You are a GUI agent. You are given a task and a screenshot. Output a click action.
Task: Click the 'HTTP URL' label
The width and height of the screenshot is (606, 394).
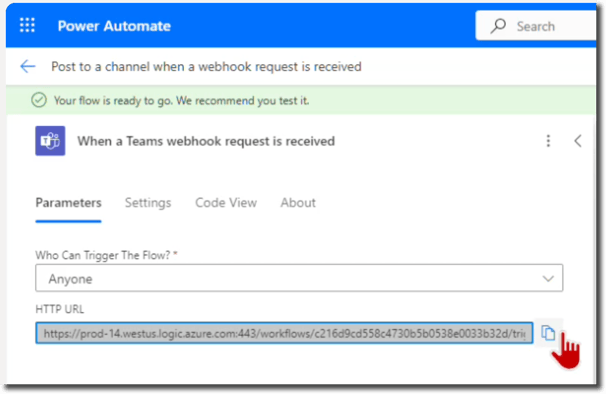pos(60,309)
